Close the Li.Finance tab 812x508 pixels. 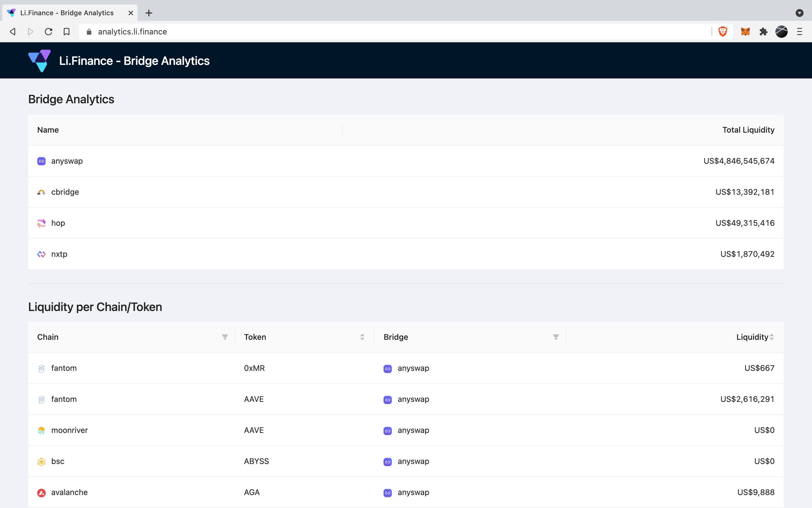(x=131, y=13)
